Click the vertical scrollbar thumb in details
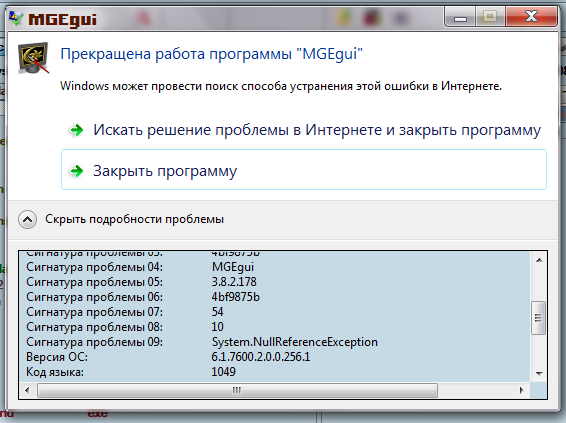This screenshot has height=423, width=566. pyautogui.click(x=539, y=318)
